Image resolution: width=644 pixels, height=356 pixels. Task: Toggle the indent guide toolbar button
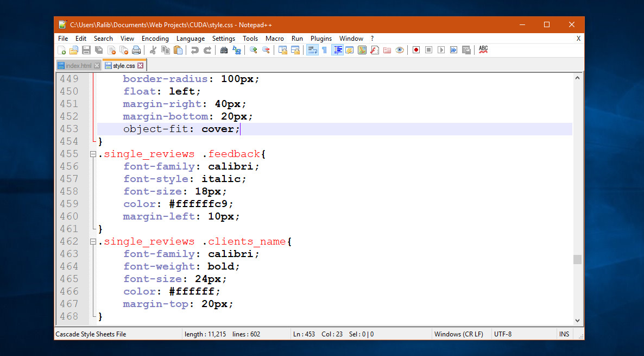[x=337, y=50]
